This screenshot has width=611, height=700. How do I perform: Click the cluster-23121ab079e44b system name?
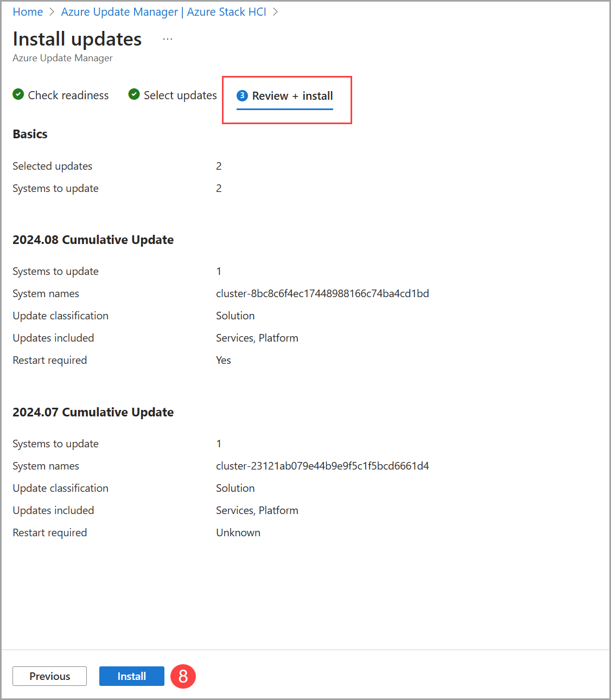[x=322, y=466]
